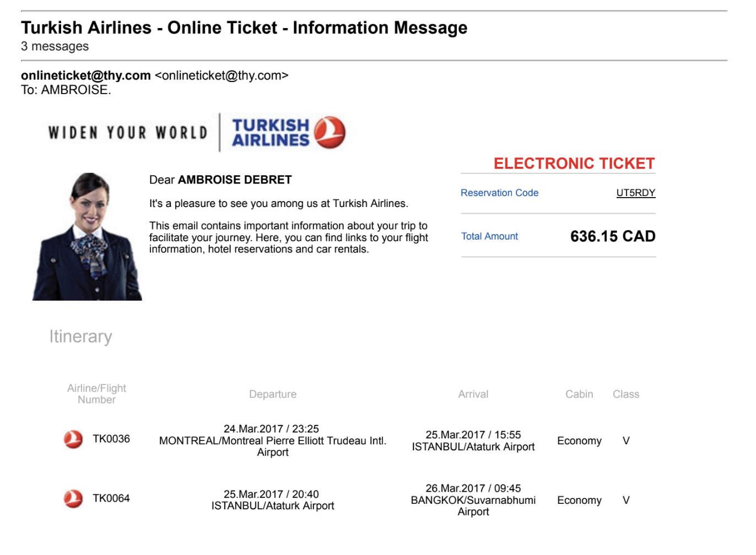Screen dimensions: 756x555
Task: Select the flight attendant photo
Action: click(x=88, y=237)
